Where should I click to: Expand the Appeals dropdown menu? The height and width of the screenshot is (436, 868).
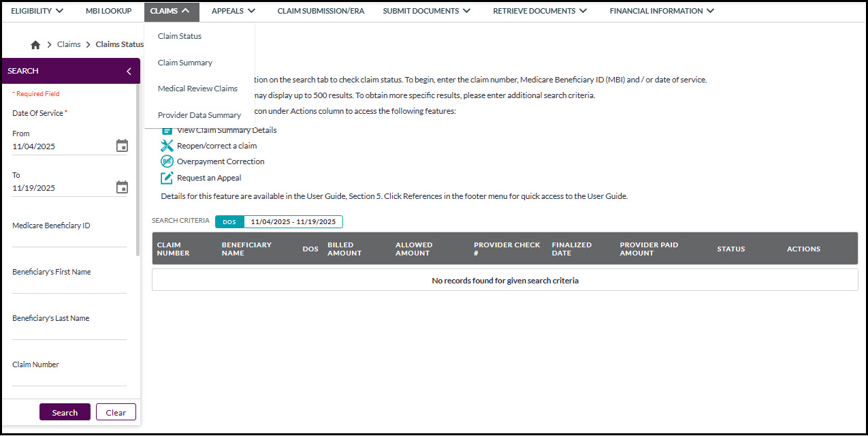[x=233, y=11]
